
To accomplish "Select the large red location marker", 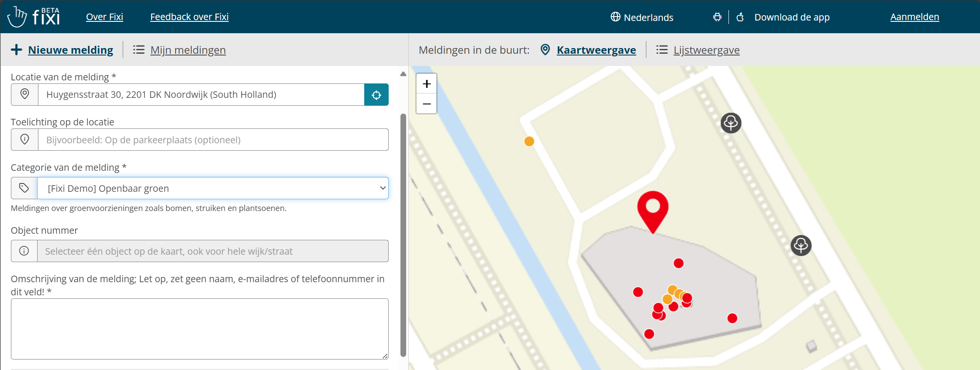I will click(652, 211).
